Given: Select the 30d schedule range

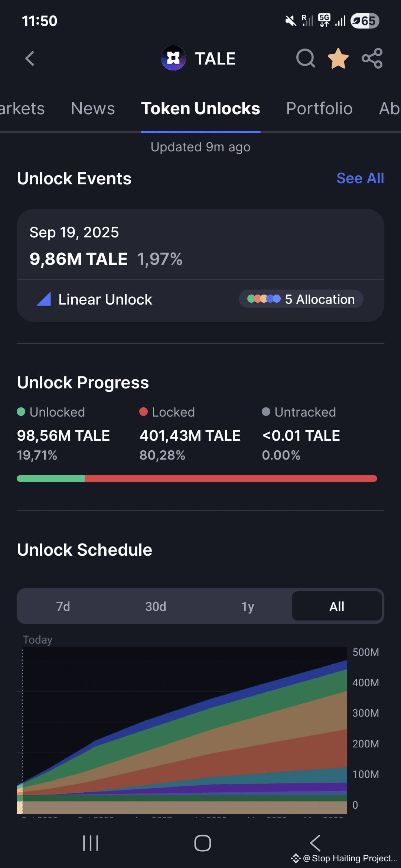Looking at the screenshot, I should pos(156,606).
